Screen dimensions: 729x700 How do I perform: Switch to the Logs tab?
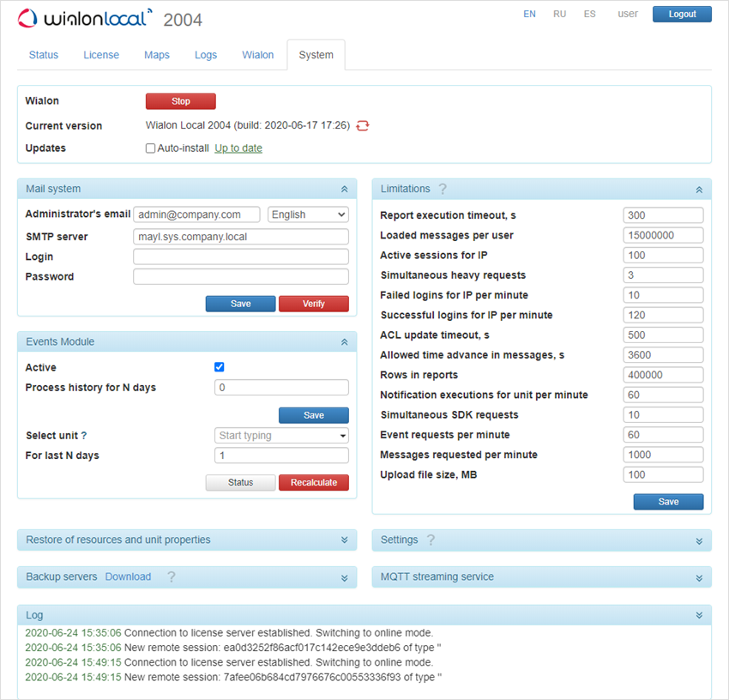click(x=206, y=55)
